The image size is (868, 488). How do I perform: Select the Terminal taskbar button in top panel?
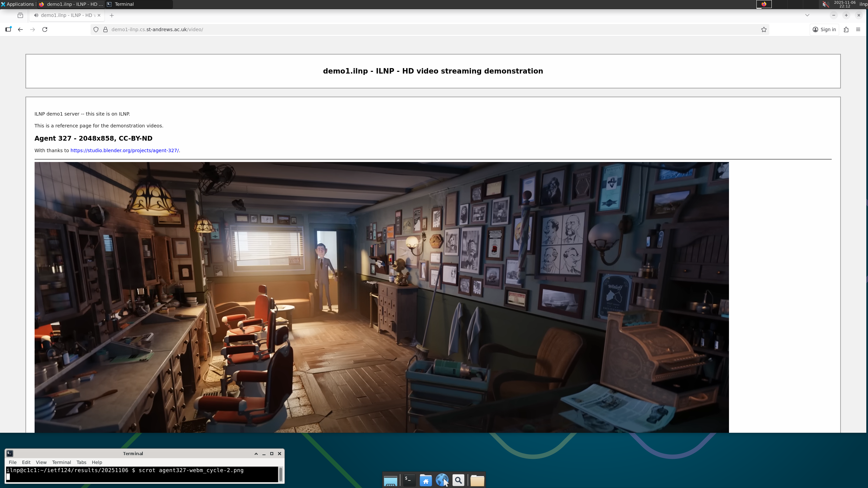click(139, 4)
